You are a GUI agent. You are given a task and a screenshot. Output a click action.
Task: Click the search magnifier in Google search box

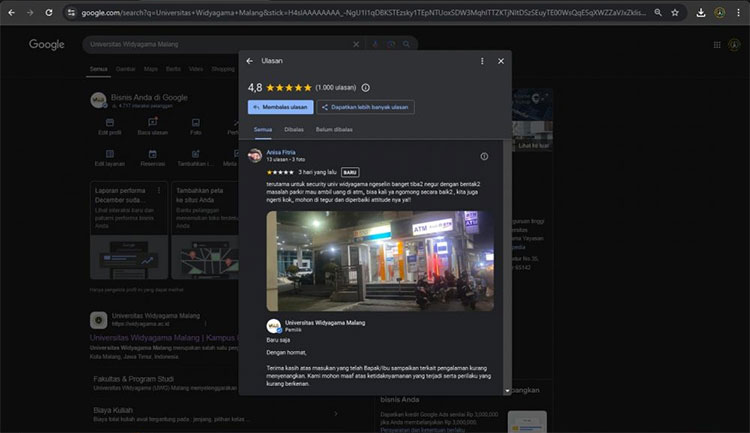407,44
